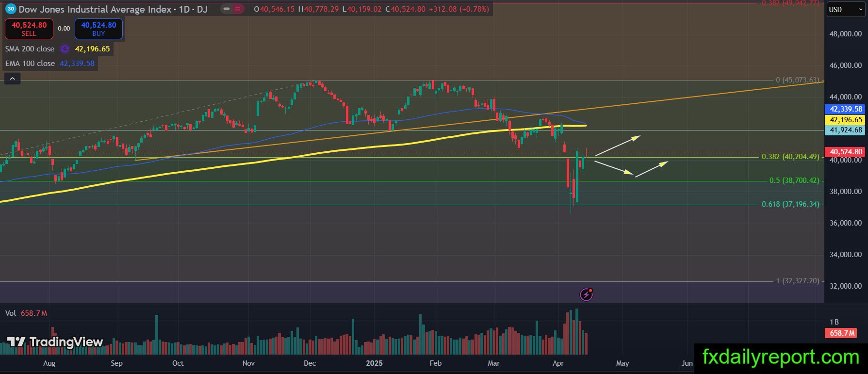Screen dimensions: 868x374
Task: Select the SMA 200 close indicator label
Action: coord(30,49)
